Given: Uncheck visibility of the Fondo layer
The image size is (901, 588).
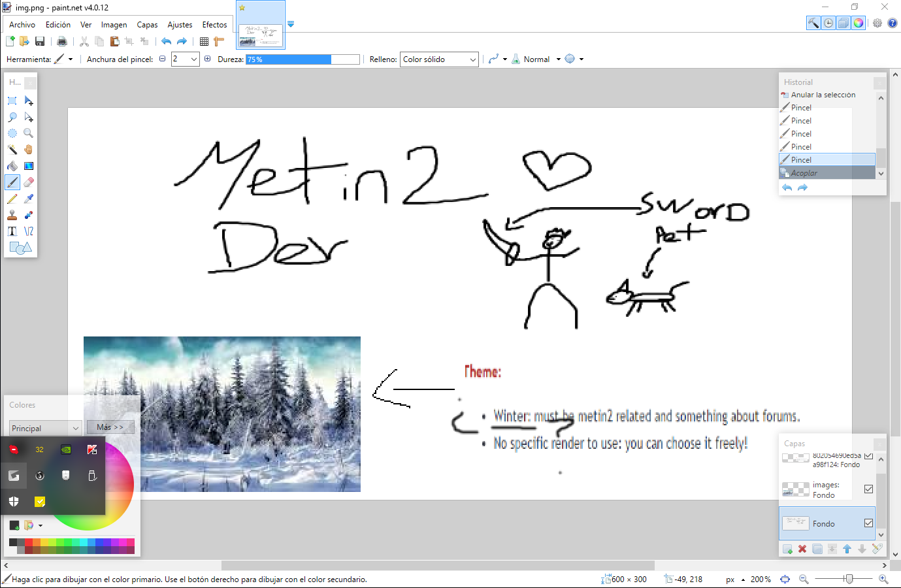Looking at the screenshot, I should point(868,523).
